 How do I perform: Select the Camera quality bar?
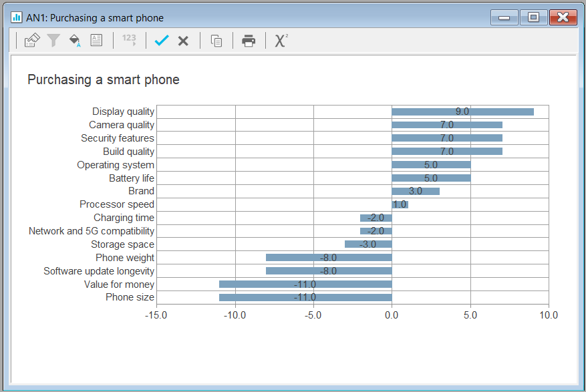click(x=447, y=125)
